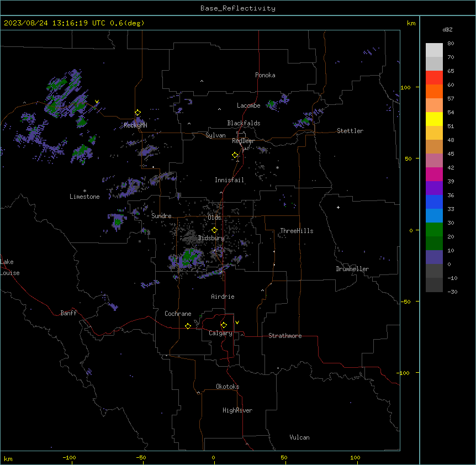Click the Lacombe city label
The image size is (476, 465).
tap(248, 105)
